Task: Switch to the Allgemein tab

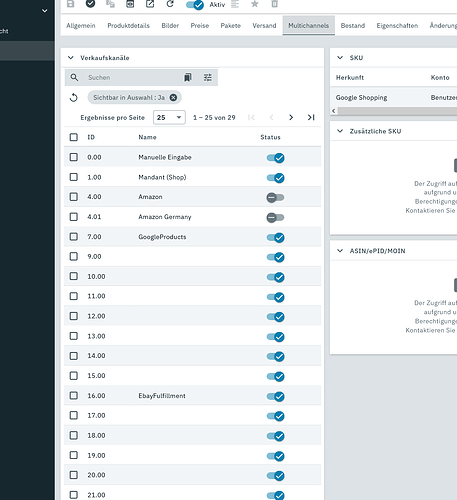Action: coord(81,26)
